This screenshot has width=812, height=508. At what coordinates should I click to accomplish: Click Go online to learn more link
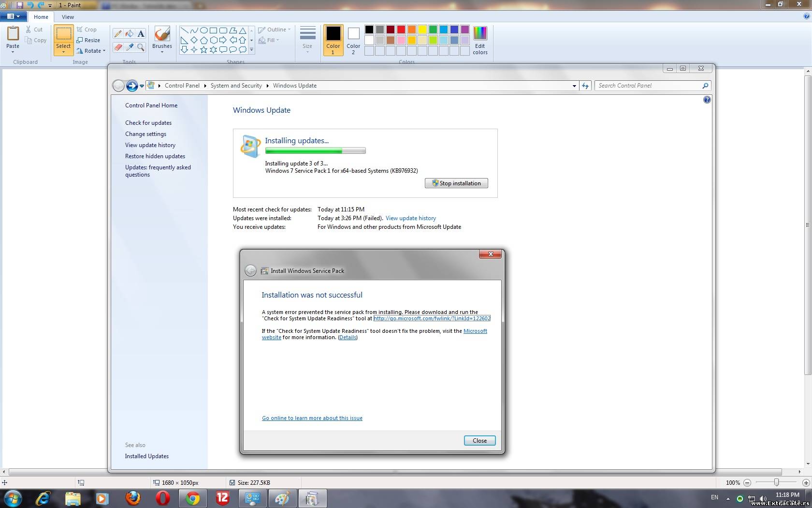[312, 418]
